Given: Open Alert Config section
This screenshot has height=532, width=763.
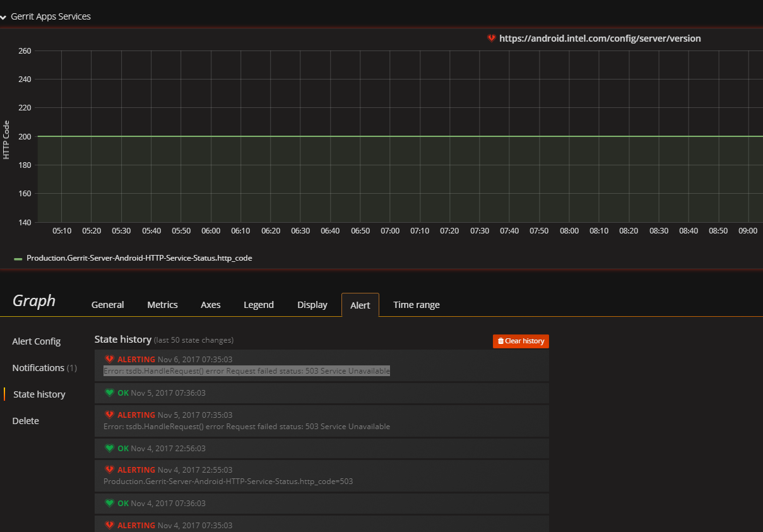Looking at the screenshot, I should pyautogui.click(x=37, y=341).
